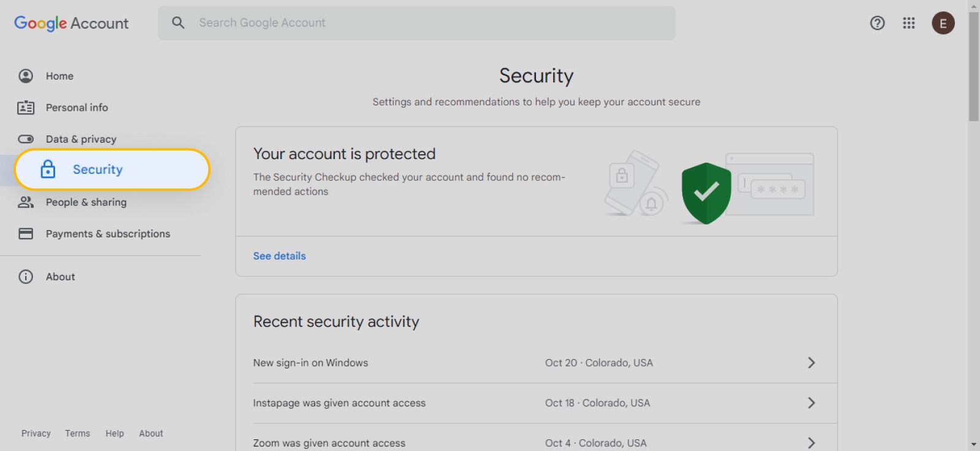Click the Payments credit card icon
Screen dimensions: 980x451
pos(26,234)
